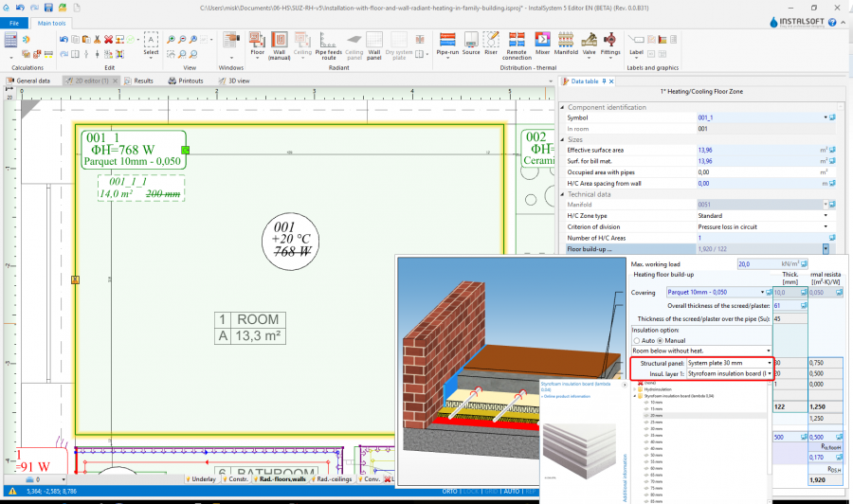This screenshot has height=504, width=853.
Task: Select the Auto insulation option
Action: click(x=637, y=340)
